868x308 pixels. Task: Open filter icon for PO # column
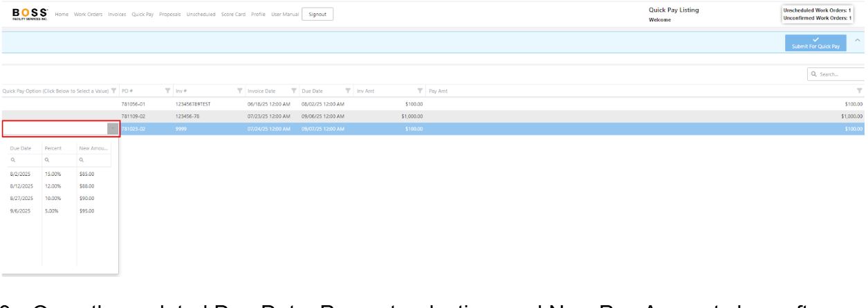168,92
